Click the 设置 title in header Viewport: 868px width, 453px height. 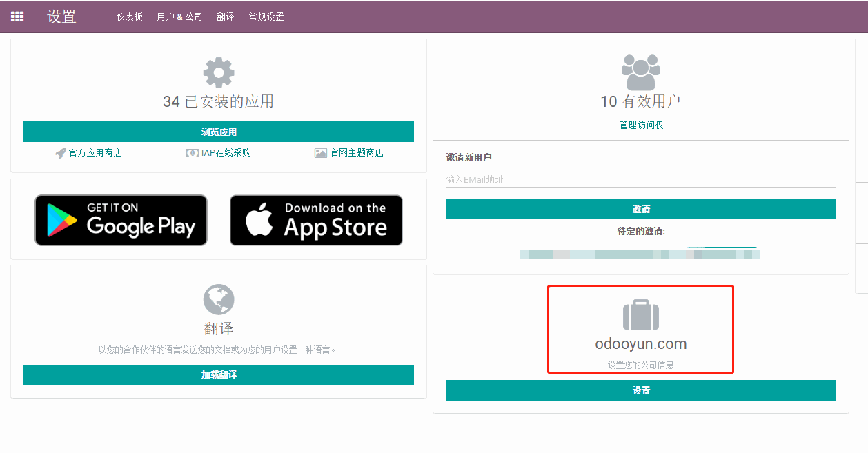(x=61, y=17)
